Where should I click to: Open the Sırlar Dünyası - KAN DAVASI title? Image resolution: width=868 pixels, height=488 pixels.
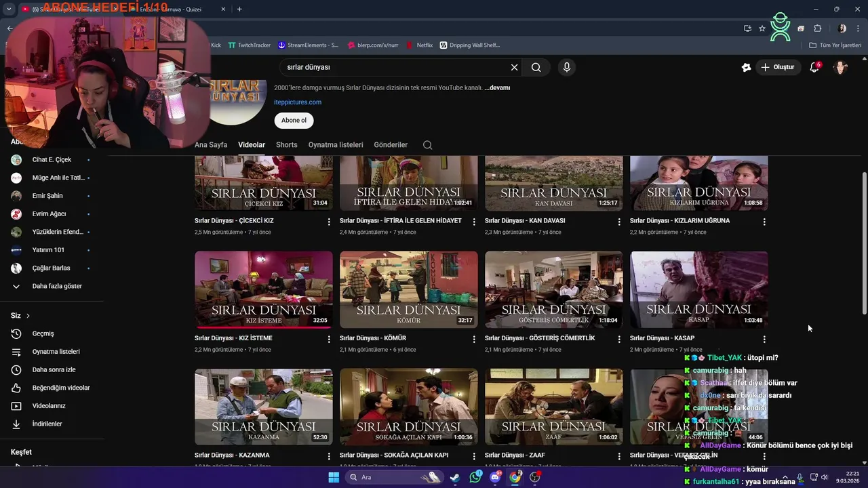coord(525,221)
